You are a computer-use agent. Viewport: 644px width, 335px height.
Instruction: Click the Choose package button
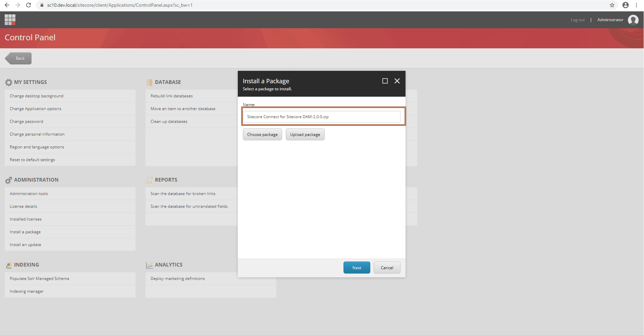[262, 135]
